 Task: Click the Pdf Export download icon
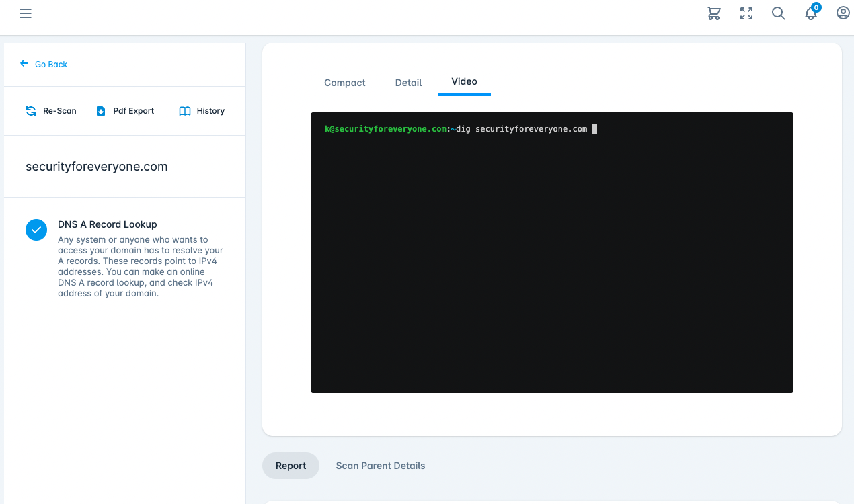pyautogui.click(x=101, y=111)
